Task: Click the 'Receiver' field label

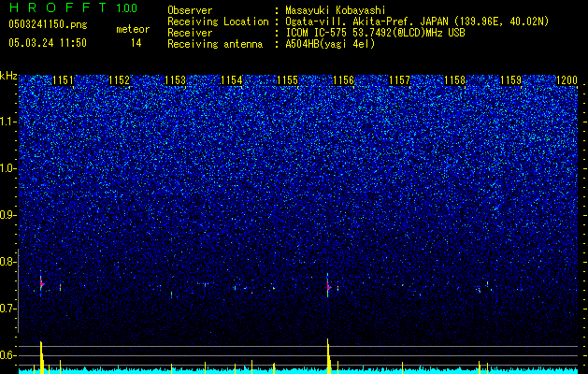Action: (190, 33)
